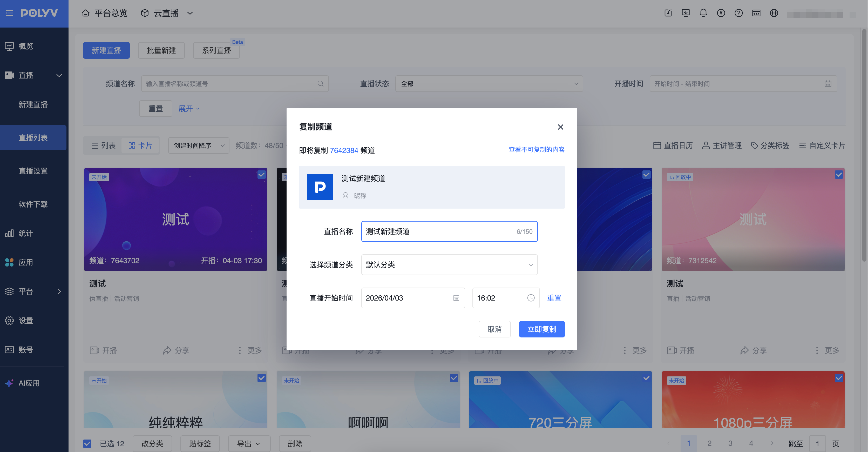This screenshot has width=868, height=452.
Task: Open the 导出 dropdown
Action: click(x=249, y=444)
